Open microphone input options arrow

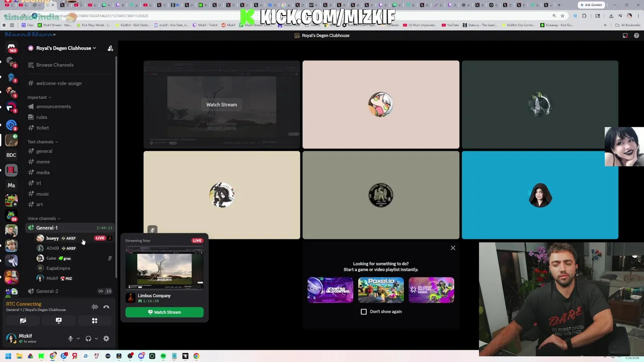click(78, 339)
